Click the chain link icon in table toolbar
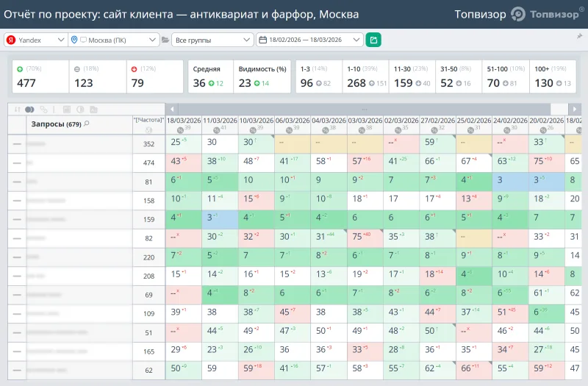The width and height of the screenshot is (588, 386). [44, 110]
